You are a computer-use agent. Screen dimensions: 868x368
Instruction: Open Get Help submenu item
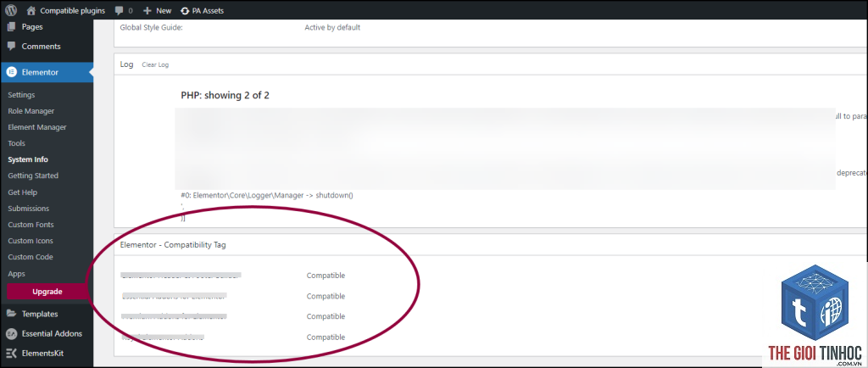pyautogui.click(x=23, y=192)
